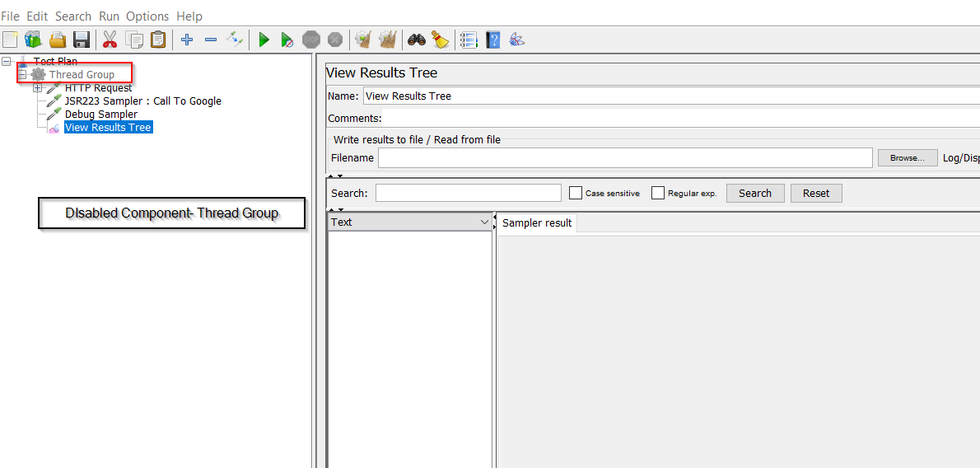Click into the Filename input field

[625, 157]
